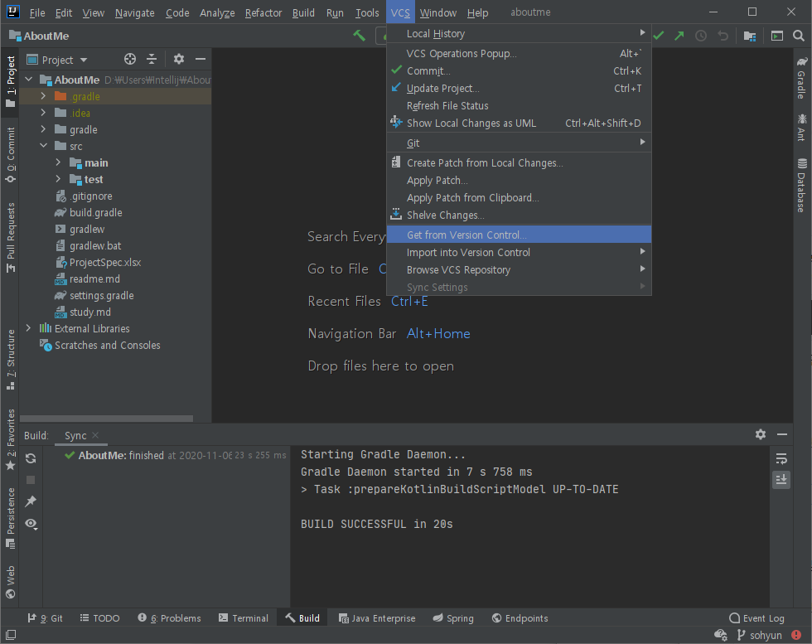Open the sohyun Git branch widget
Image resolution: width=812 pixels, height=644 pixels.
(759, 635)
